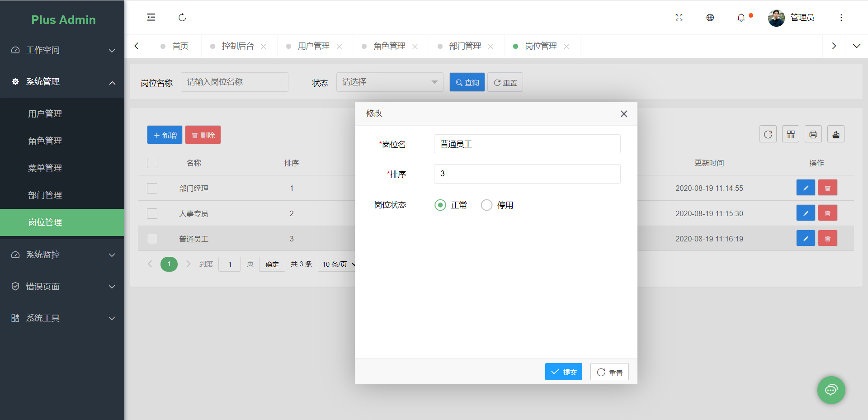Click the export table icon
The width and height of the screenshot is (868, 420).
pos(835,134)
